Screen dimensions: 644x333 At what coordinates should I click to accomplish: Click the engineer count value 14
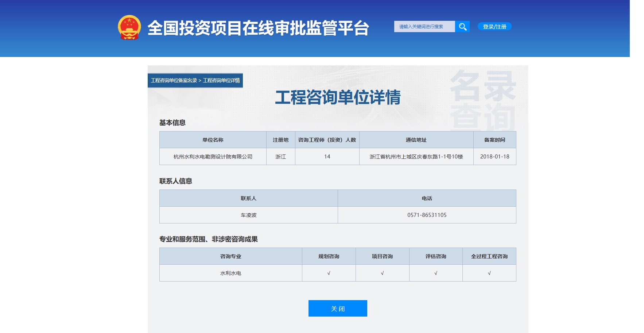coord(327,157)
